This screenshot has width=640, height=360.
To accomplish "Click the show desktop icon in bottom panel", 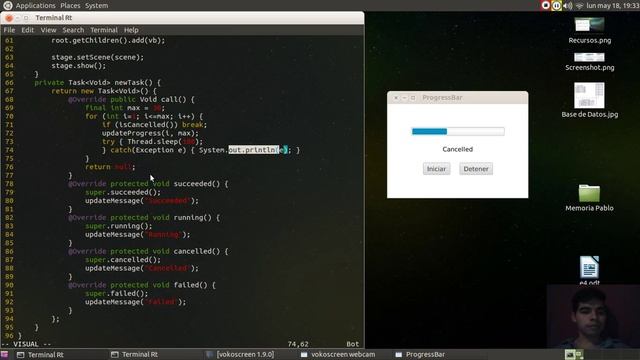I will click(4, 355).
